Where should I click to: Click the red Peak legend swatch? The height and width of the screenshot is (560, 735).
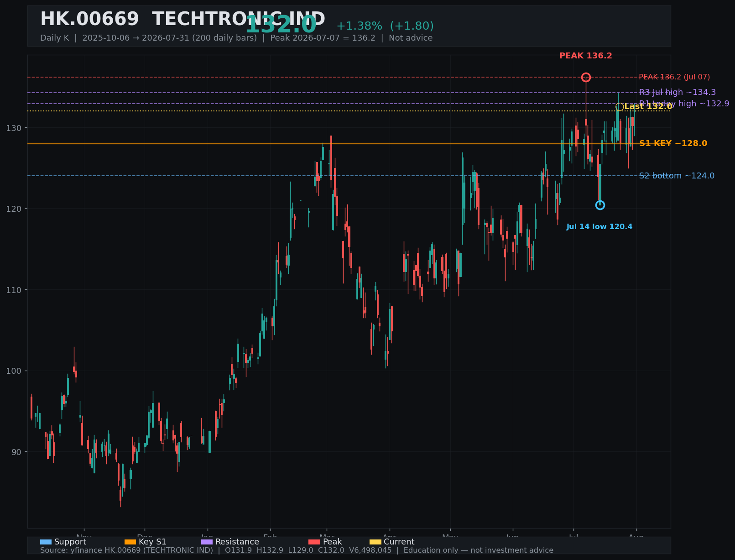[x=314, y=542]
